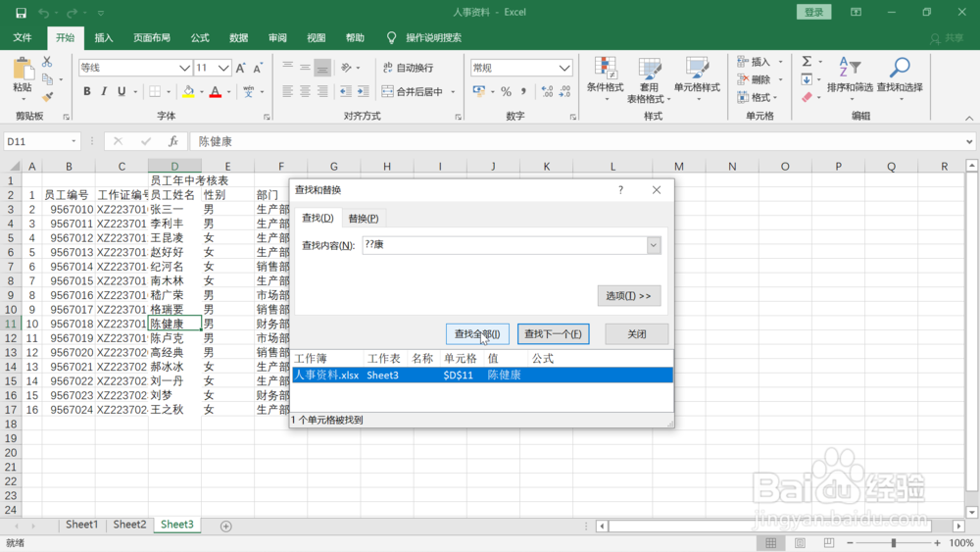Switch to Page Layout view icon
The height and width of the screenshot is (552, 980).
click(x=800, y=542)
